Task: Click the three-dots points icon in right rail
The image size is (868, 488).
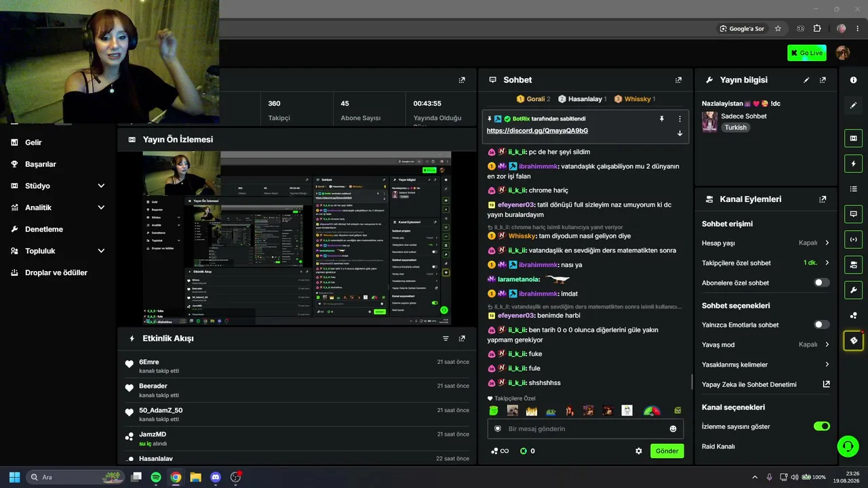Action: pos(853,315)
